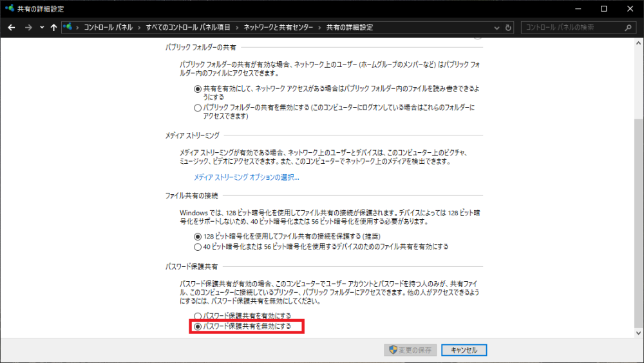
Task: Enable password protected sharing option
Action: click(x=198, y=316)
